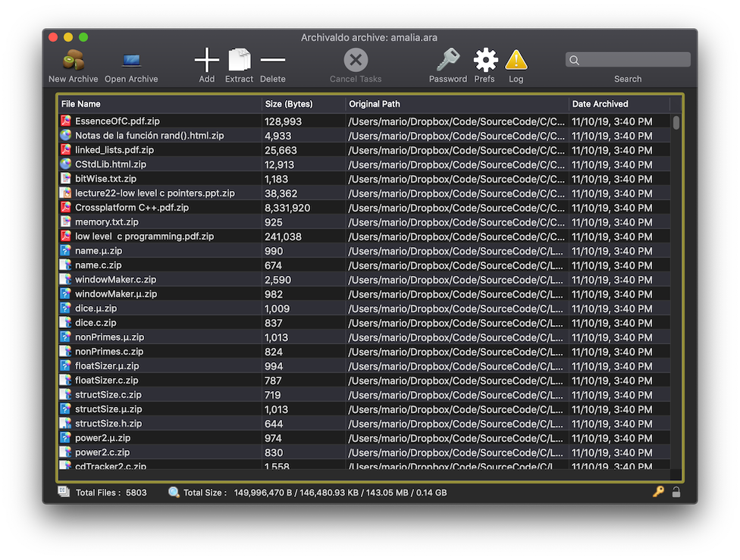Screen dimensions: 740x560
Task: Click total size 149,996,470 B text
Action: (x=263, y=493)
